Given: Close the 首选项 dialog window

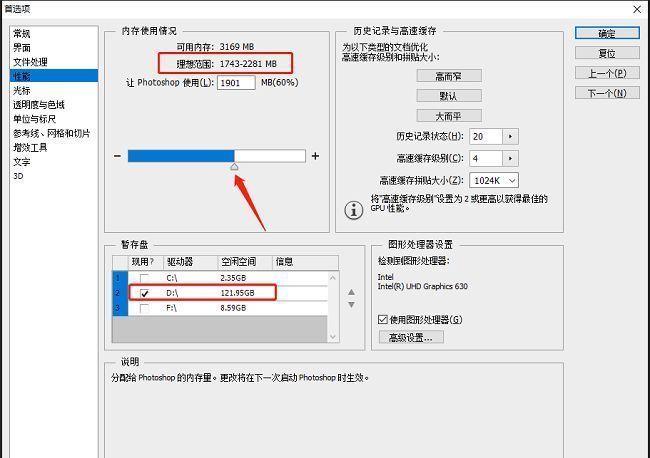Looking at the screenshot, I should 637,8.
